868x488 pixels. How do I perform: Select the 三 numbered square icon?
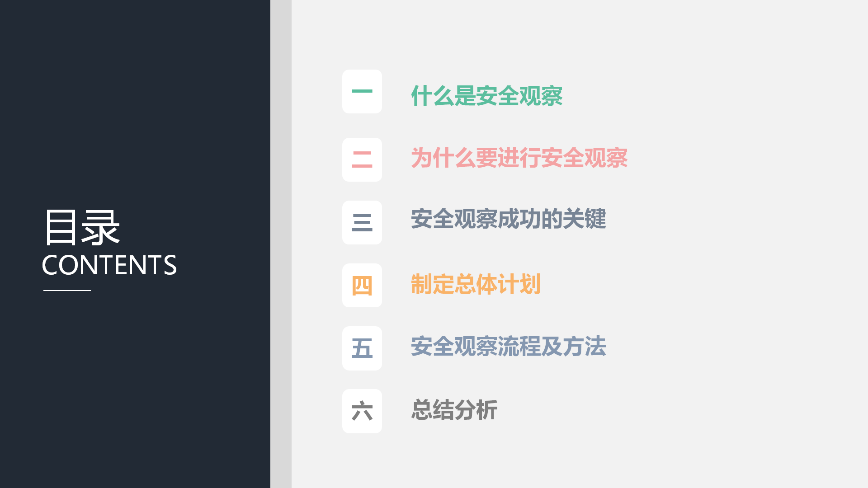point(362,223)
